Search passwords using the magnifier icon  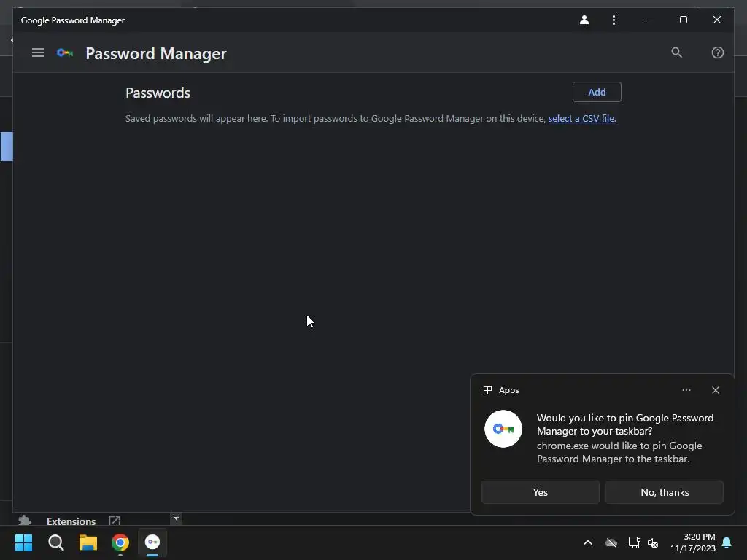pyautogui.click(x=676, y=52)
